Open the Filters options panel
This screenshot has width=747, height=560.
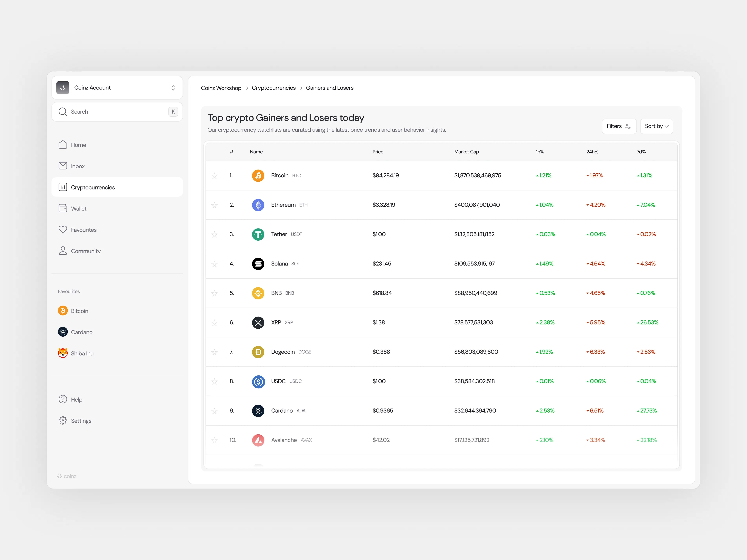(619, 126)
